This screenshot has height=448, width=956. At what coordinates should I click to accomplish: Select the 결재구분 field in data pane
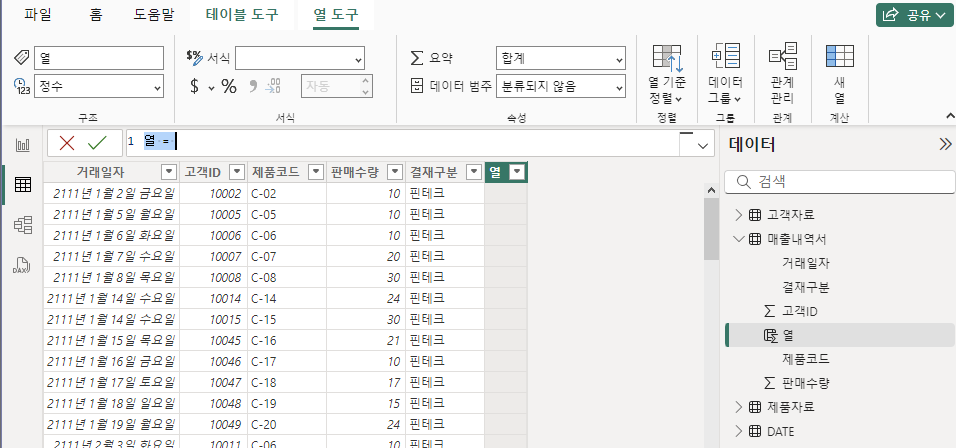[805, 287]
